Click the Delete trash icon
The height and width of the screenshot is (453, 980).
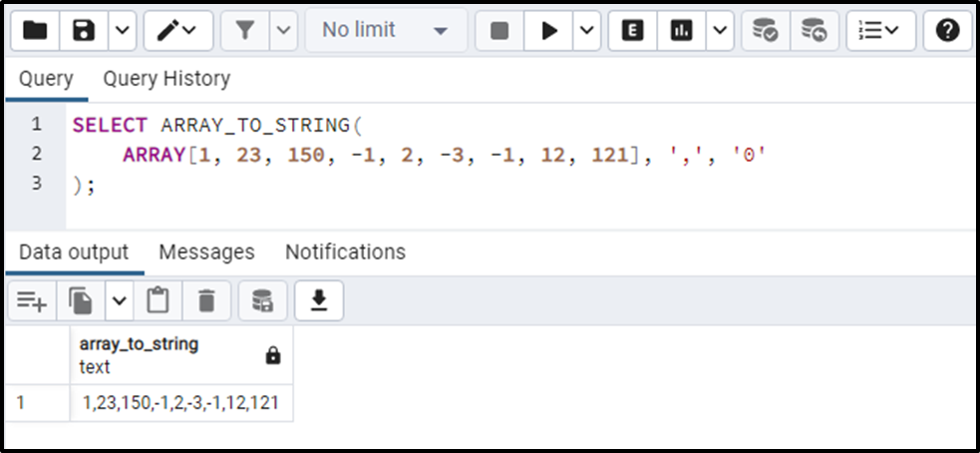[206, 301]
